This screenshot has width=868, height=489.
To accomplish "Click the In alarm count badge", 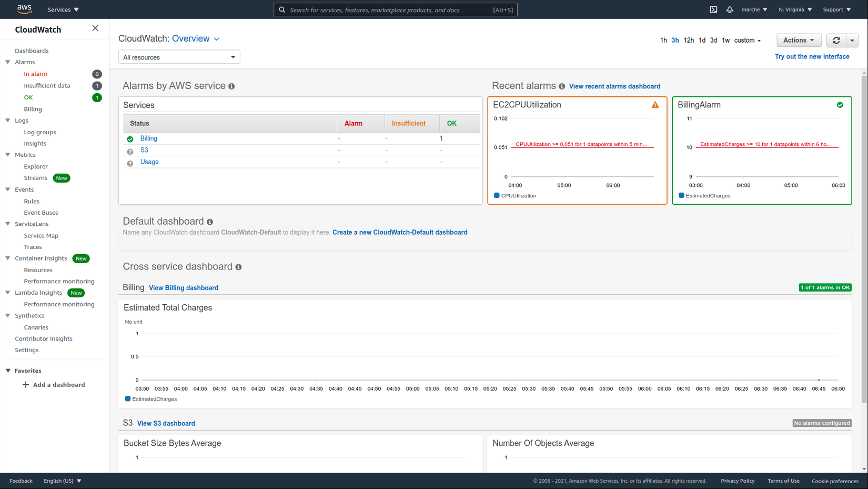I will click(x=97, y=74).
